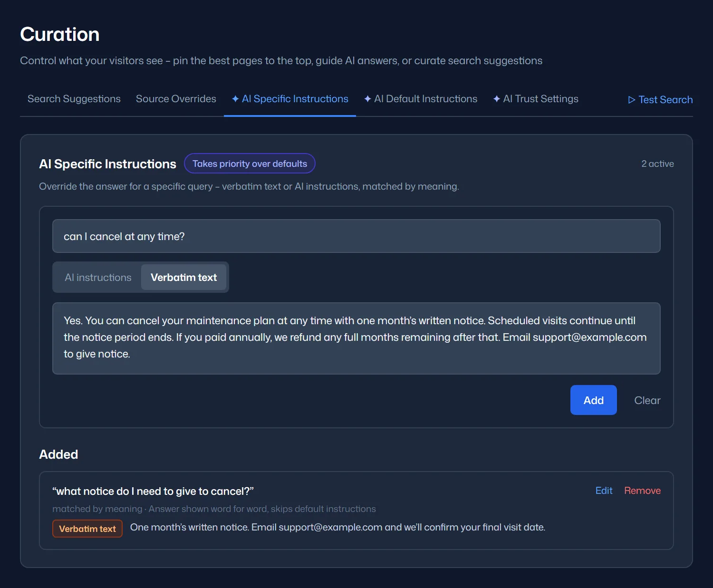Image resolution: width=713 pixels, height=588 pixels.
Task: Switch to the Source Overrides tab
Action: coord(176,99)
